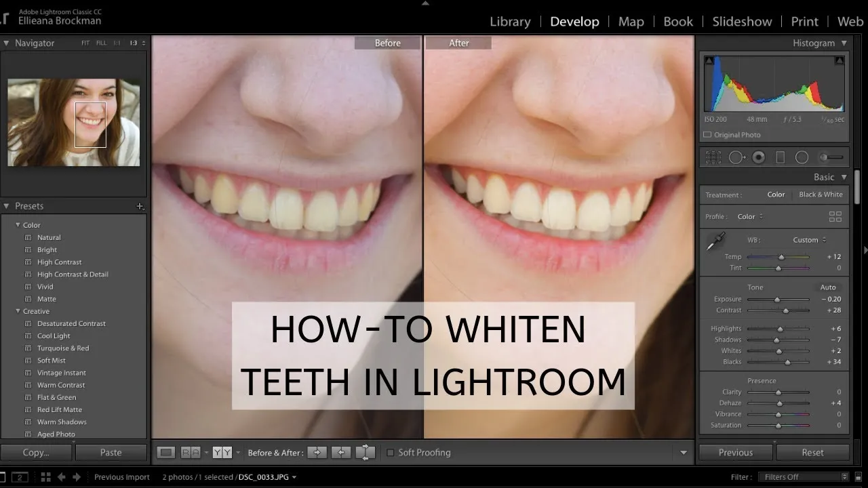Open the toolbar options dropdown arrow
The width and height of the screenshot is (868, 488).
pos(683,453)
